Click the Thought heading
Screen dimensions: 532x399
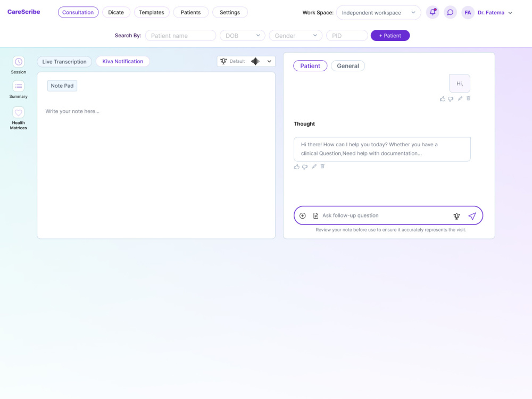[x=304, y=124]
